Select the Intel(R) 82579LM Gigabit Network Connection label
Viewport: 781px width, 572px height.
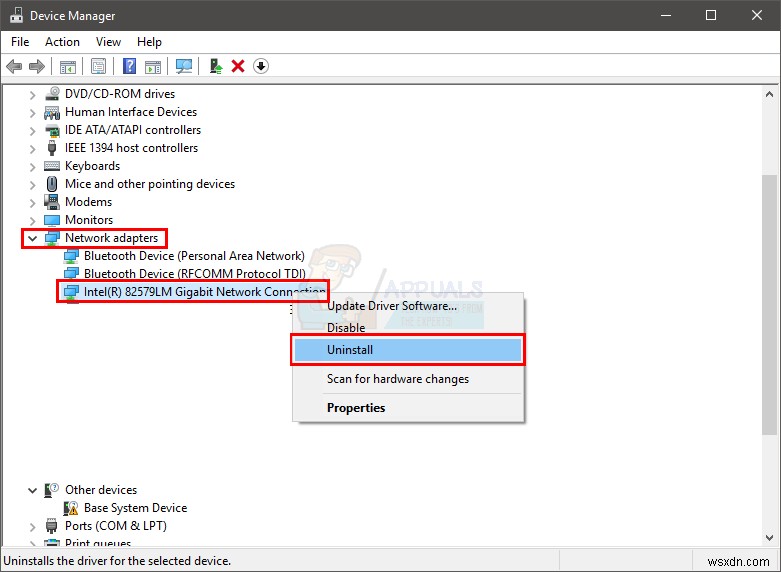(x=205, y=291)
